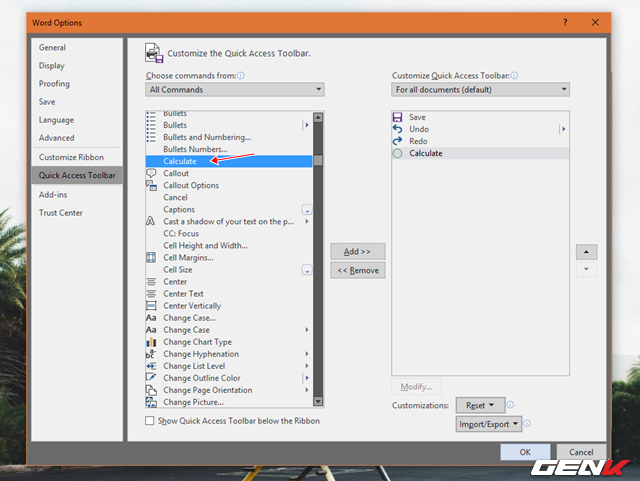Enable Show Quick Access Toolbar below Ribbon
Image resolution: width=640 pixels, height=481 pixels.
click(x=150, y=421)
